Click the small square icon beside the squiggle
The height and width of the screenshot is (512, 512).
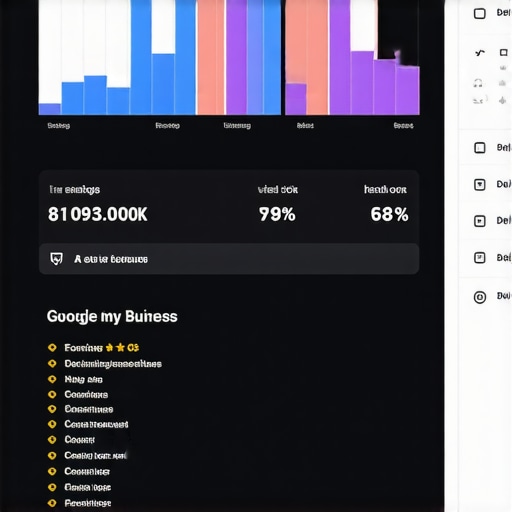(x=503, y=53)
